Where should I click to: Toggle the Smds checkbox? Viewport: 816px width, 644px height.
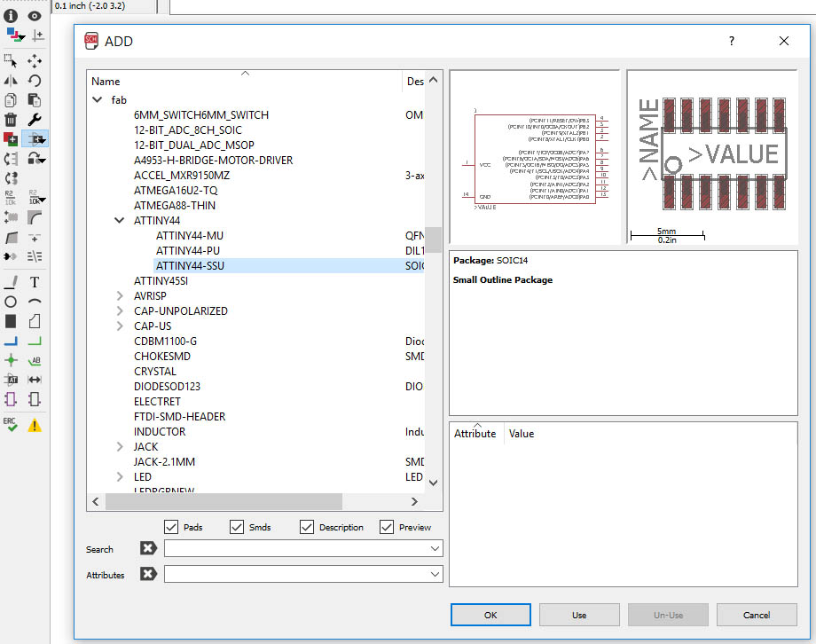click(x=237, y=527)
